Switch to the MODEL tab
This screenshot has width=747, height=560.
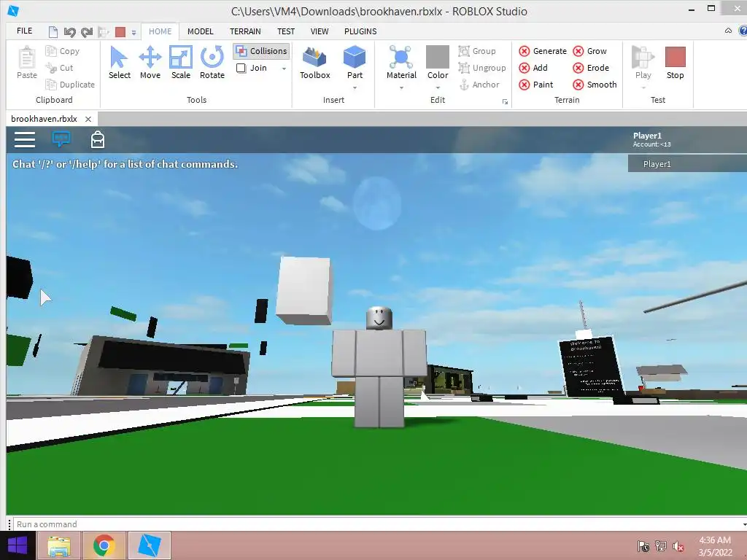[x=200, y=31]
